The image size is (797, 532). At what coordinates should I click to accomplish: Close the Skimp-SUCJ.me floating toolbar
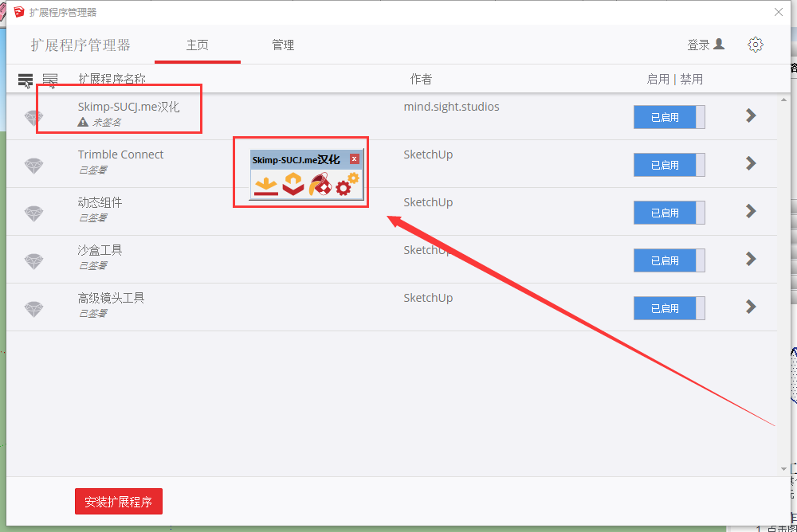point(355,159)
